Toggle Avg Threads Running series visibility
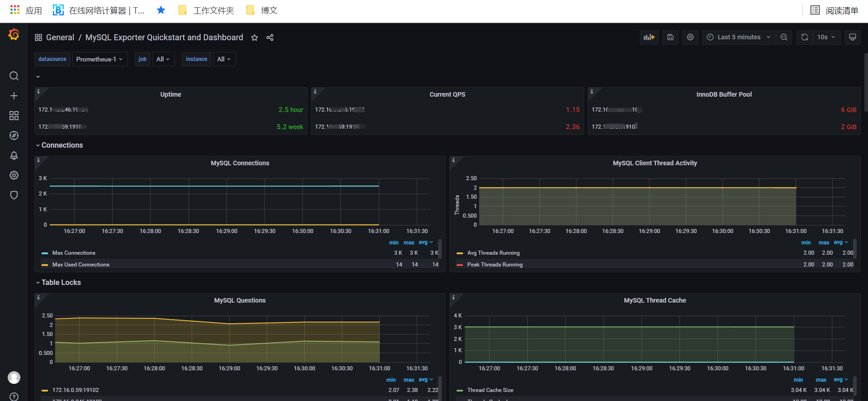The image size is (868, 401). point(493,253)
